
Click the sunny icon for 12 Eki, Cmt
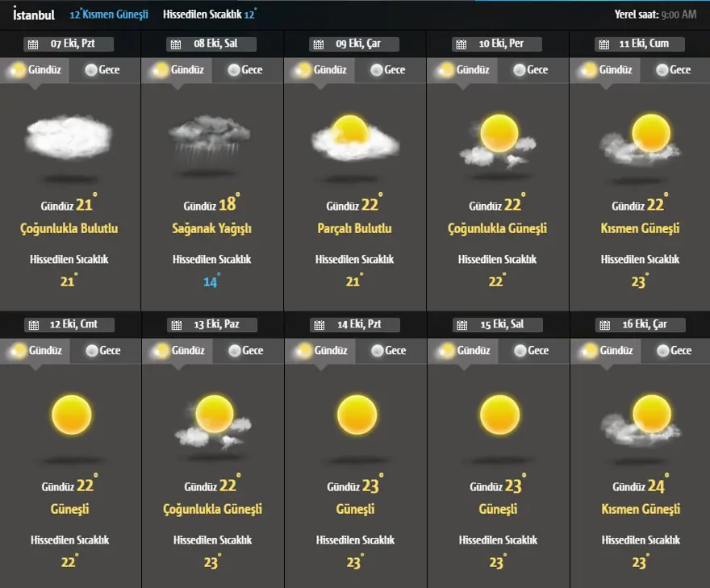(72, 415)
